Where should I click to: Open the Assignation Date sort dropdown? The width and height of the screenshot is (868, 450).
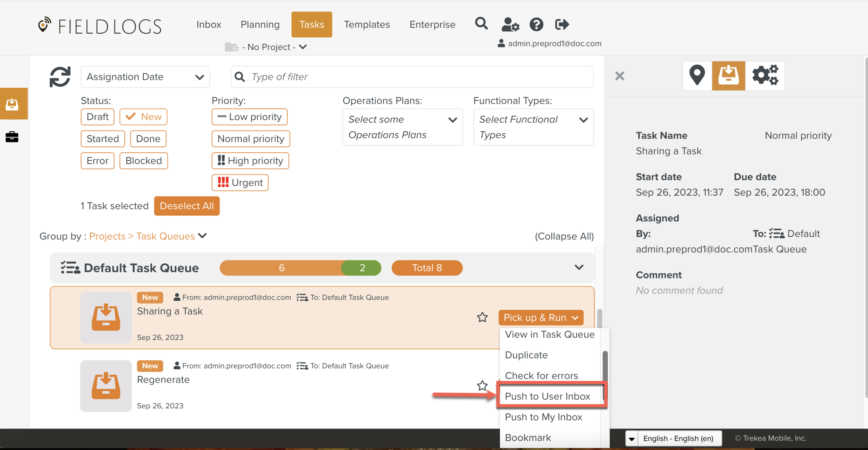[145, 77]
